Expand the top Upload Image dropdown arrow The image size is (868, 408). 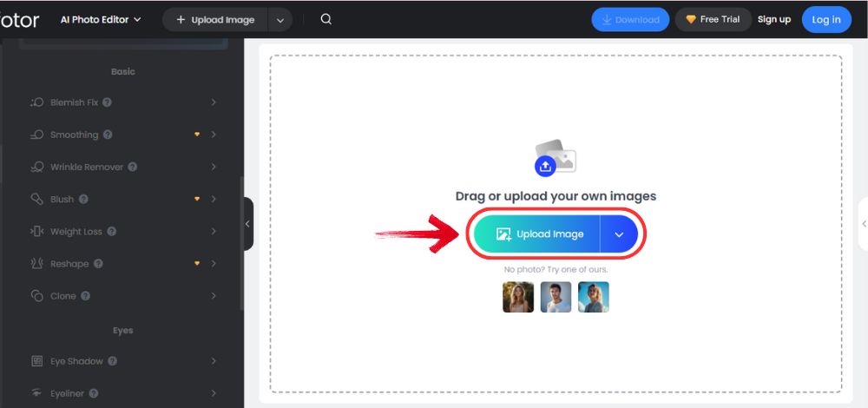point(279,19)
